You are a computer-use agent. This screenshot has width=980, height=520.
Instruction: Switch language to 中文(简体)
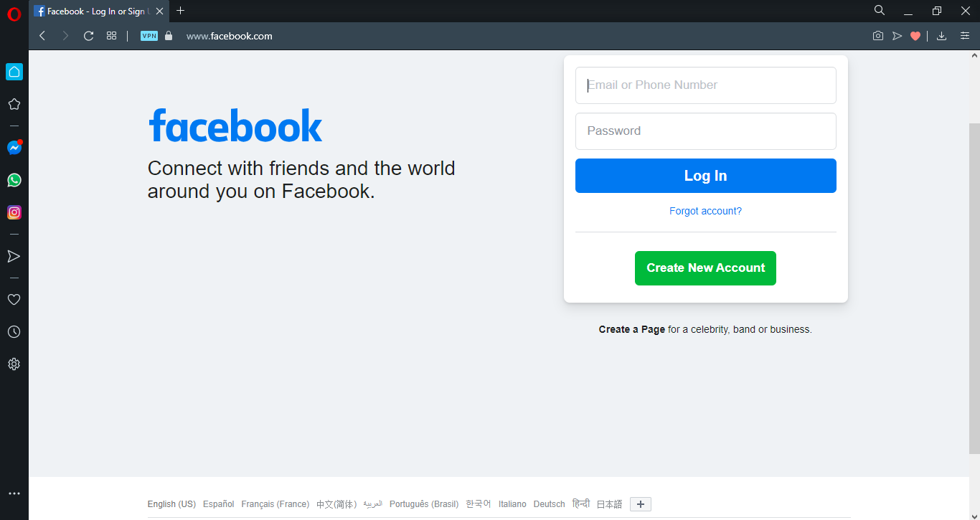tap(336, 504)
